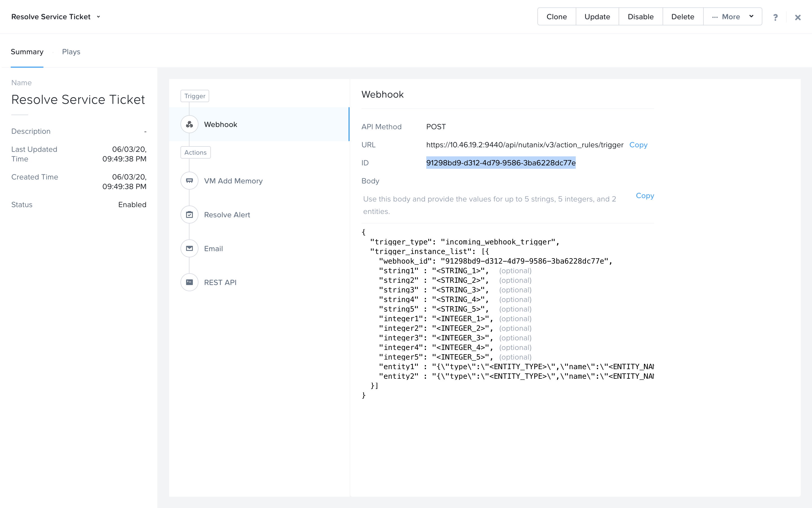
Task: Click the "string5" line in body
Action: pyautogui.click(x=455, y=309)
